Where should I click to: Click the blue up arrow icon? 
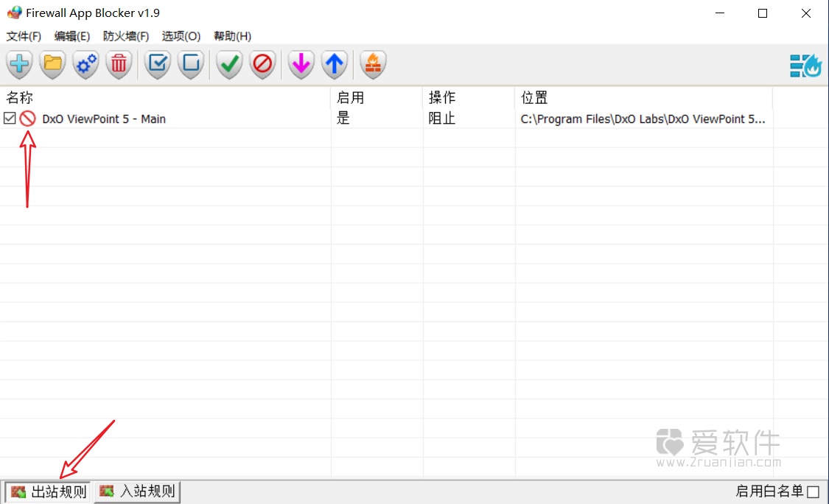tap(335, 64)
